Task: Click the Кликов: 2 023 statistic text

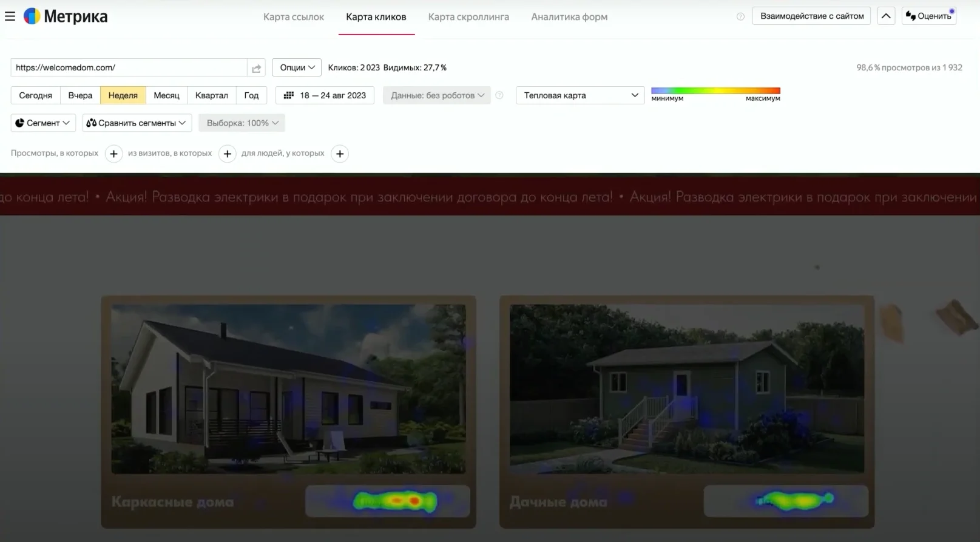Action: click(x=354, y=68)
